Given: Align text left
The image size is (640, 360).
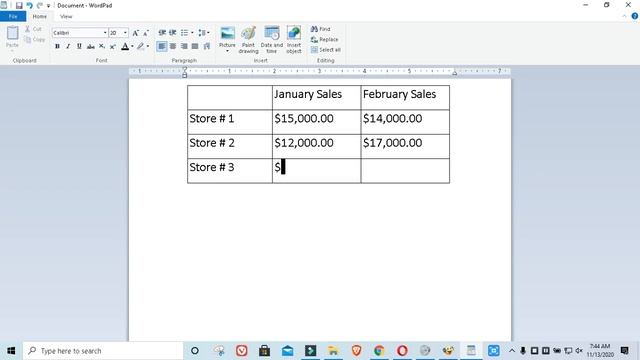Looking at the screenshot, I should (162, 47).
